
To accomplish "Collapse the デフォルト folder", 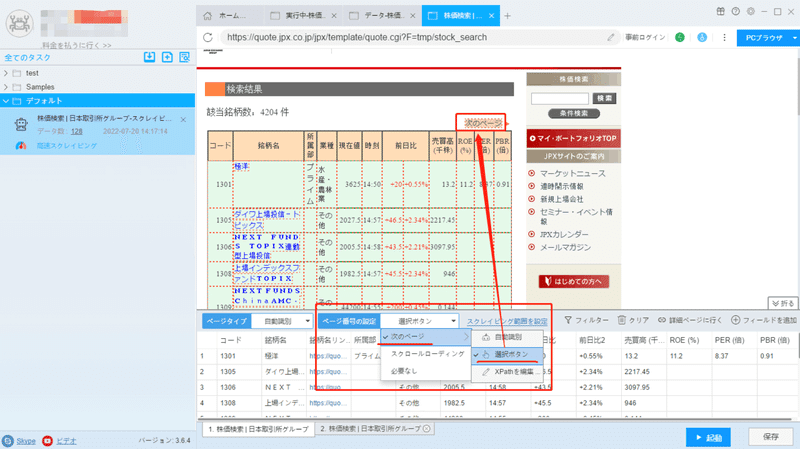I will [x=6, y=101].
